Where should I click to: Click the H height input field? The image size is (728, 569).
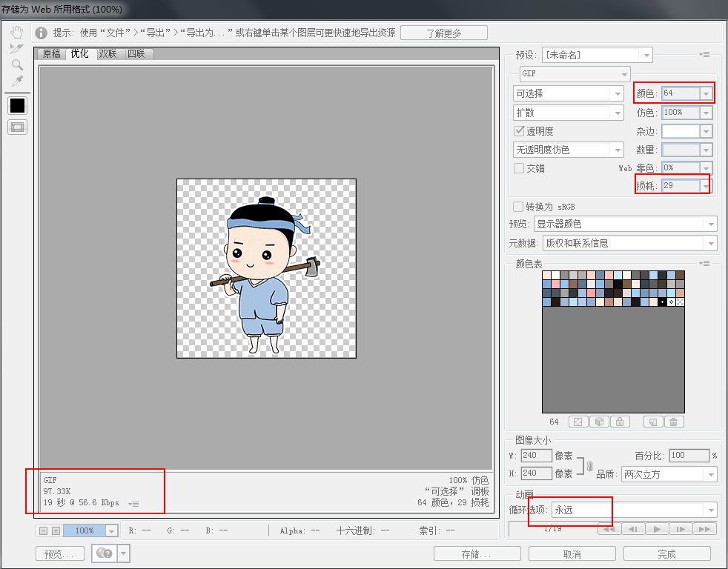536,473
